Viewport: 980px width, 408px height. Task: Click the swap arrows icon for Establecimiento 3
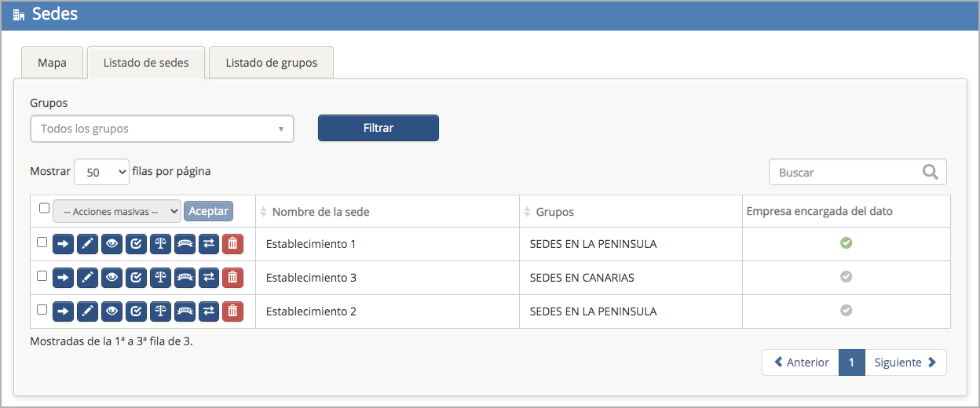coord(209,278)
